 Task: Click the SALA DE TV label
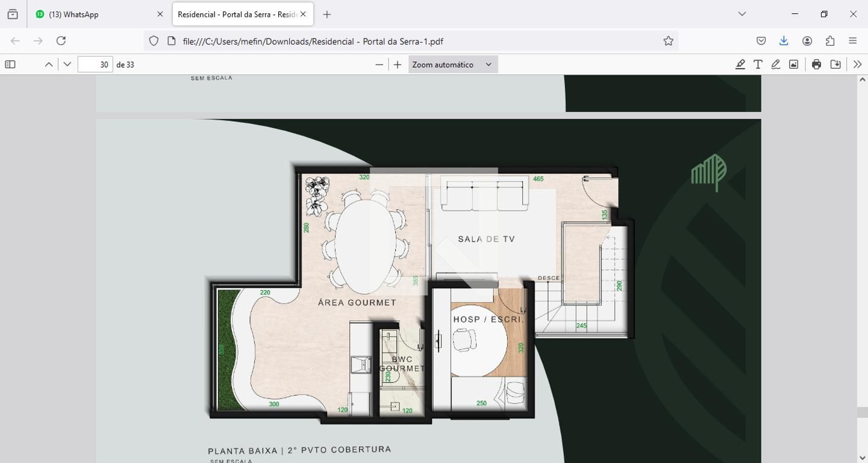487,239
